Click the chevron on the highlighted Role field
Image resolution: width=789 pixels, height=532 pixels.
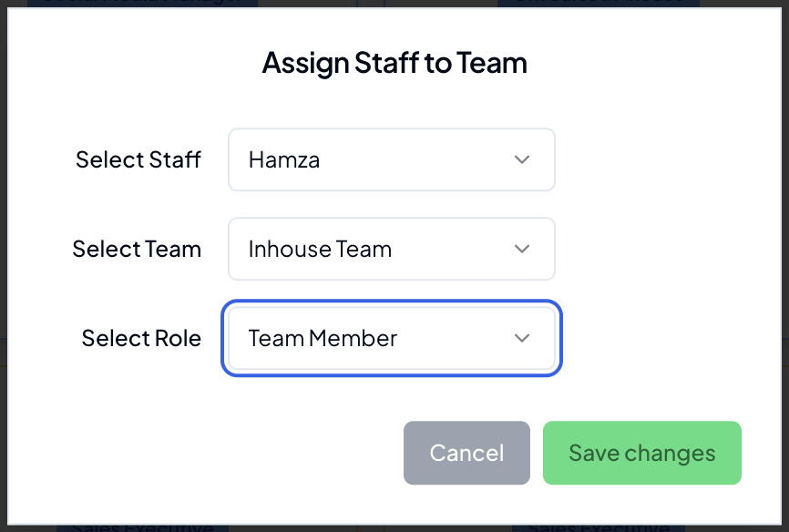(x=522, y=338)
